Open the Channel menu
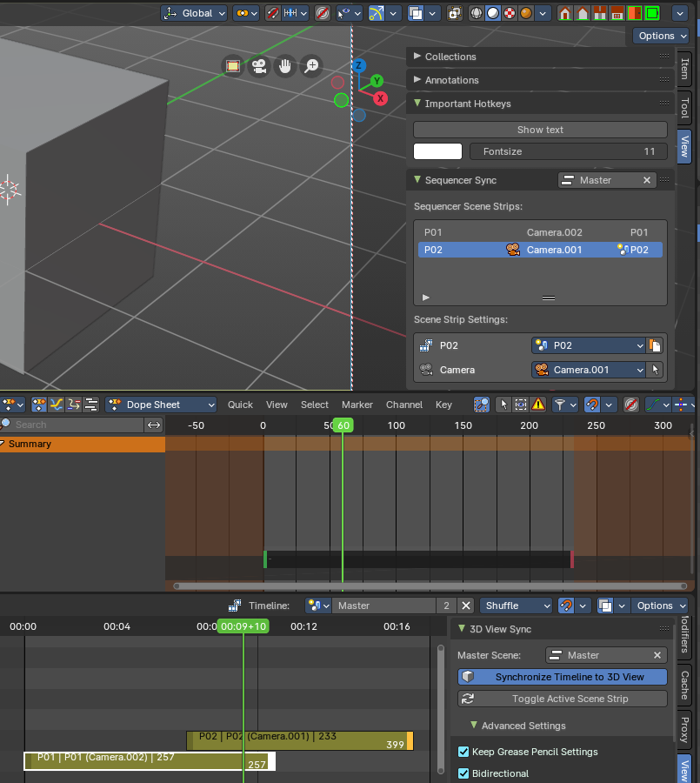This screenshot has height=783, width=700. (404, 405)
